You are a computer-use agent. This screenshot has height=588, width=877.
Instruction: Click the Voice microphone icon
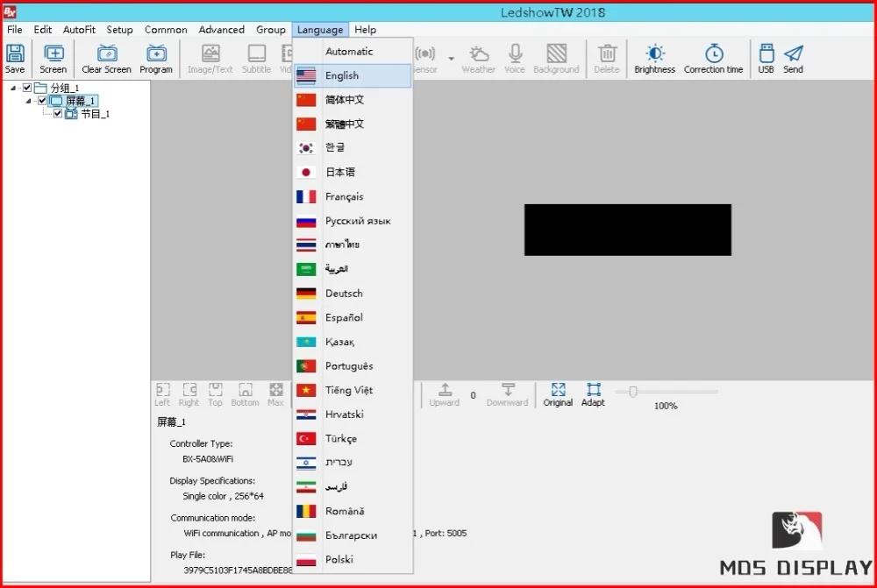click(515, 59)
